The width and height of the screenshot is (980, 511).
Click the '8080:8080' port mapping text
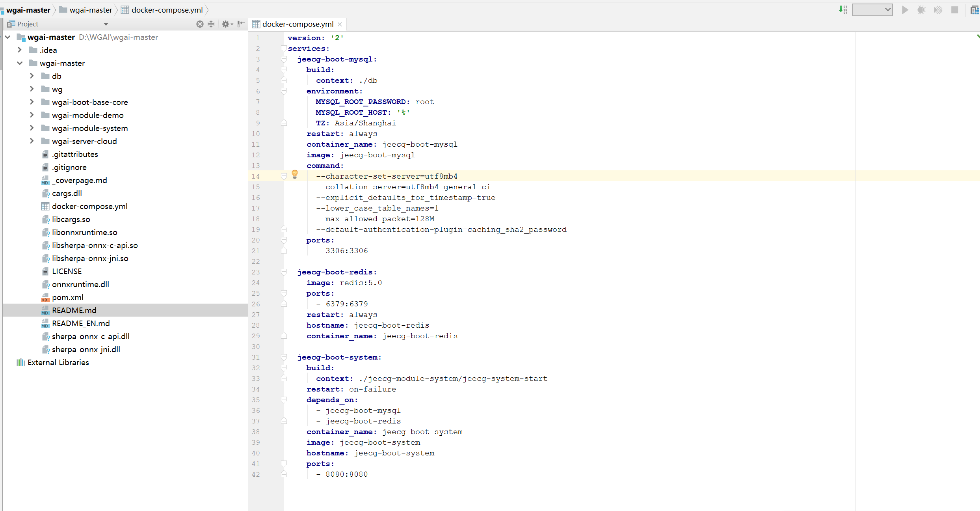point(346,474)
